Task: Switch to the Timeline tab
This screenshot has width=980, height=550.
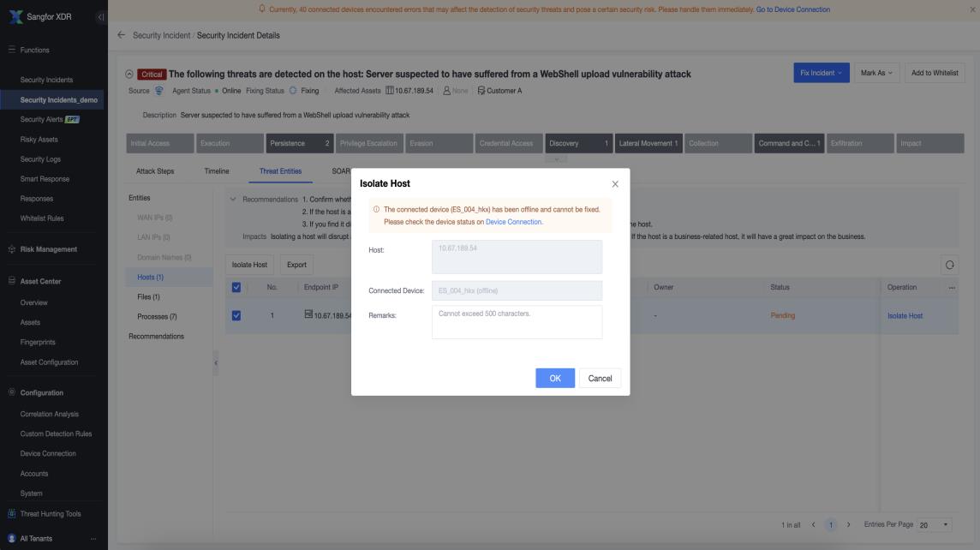Action: tap(216, 171)
